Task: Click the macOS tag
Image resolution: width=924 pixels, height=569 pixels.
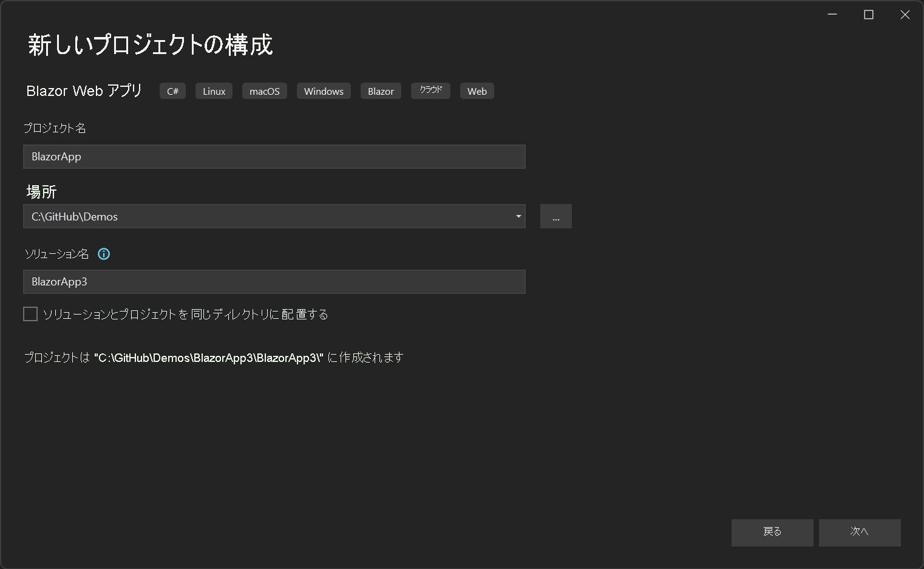Action: pos(265,91)
